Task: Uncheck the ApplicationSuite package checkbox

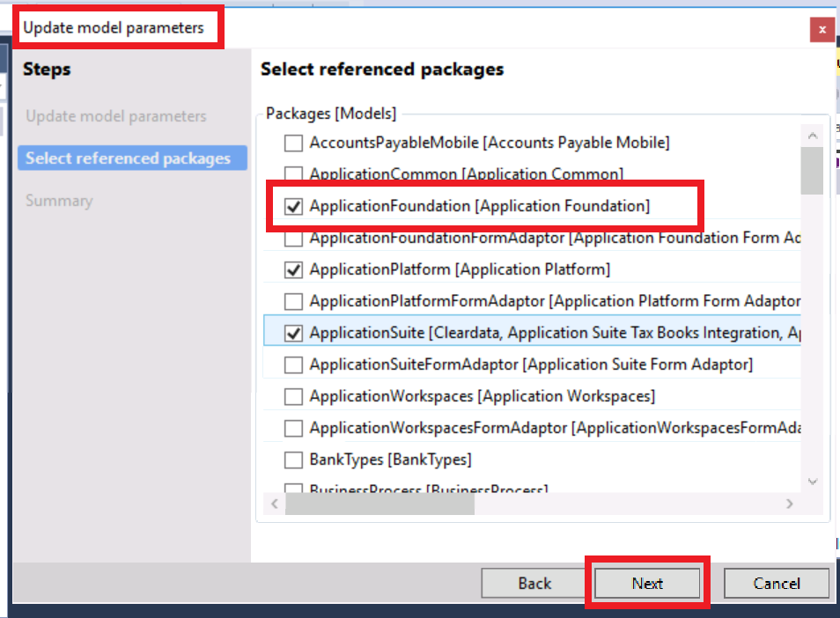Action: point(293,333)
